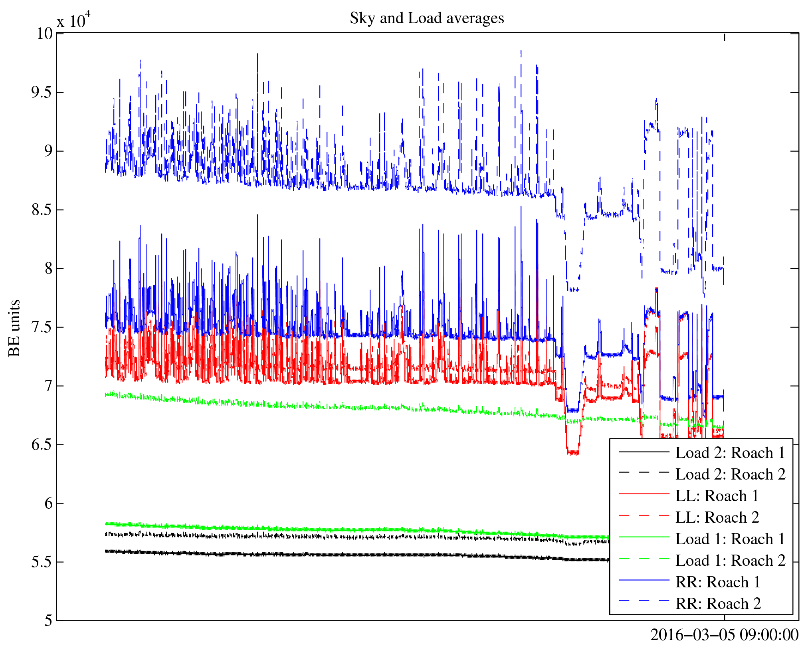
Task: Click the 'Load 2: Roach 1' legend entry
Action: pos(730,453)
